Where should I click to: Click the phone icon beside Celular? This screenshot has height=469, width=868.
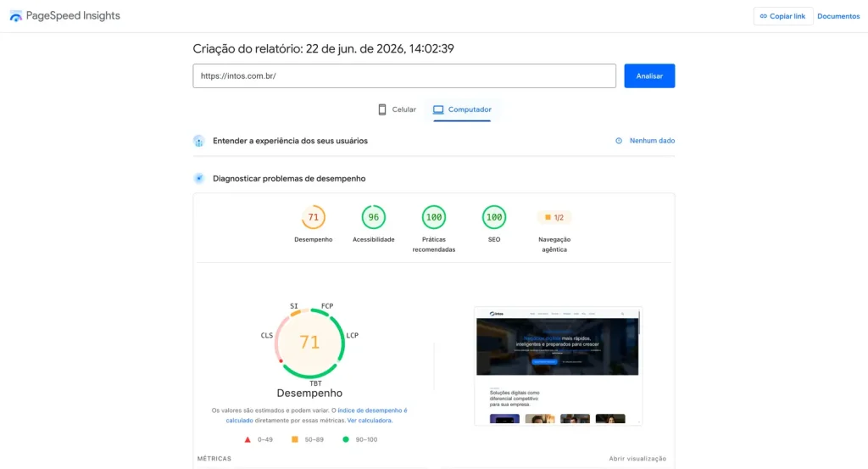pos(382,109)
